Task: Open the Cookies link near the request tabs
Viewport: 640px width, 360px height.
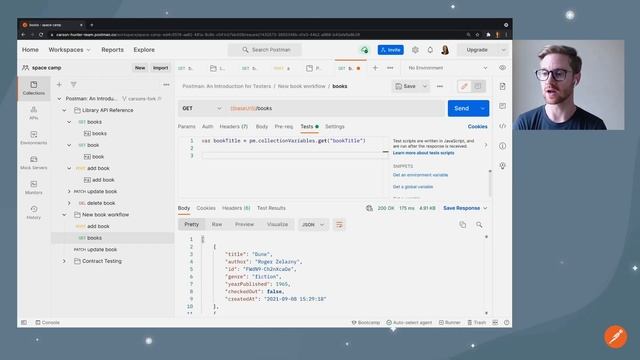Action: click(x=478, y=127)
